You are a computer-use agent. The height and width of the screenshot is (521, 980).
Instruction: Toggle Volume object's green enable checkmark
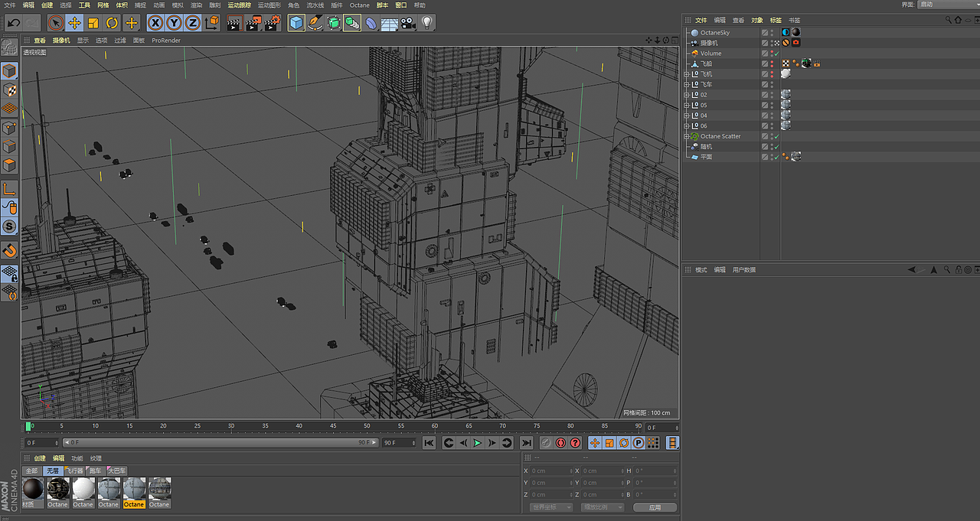point(776,54)
